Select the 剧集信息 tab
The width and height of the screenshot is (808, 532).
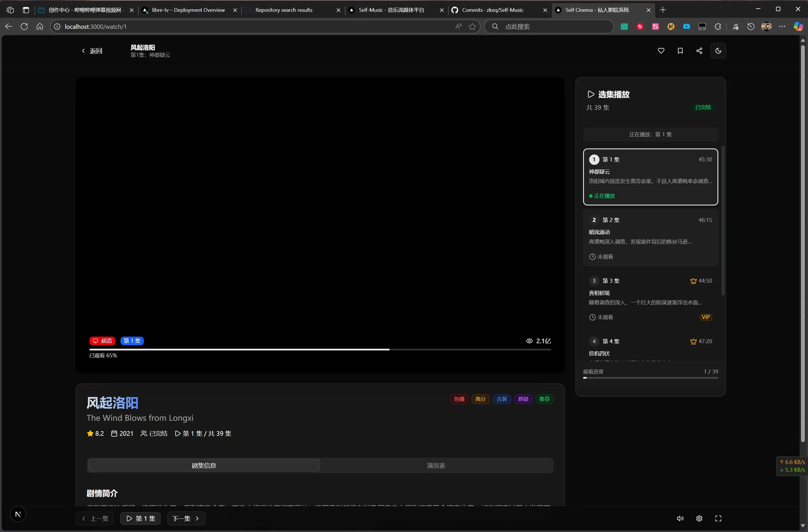click(204, 465)
